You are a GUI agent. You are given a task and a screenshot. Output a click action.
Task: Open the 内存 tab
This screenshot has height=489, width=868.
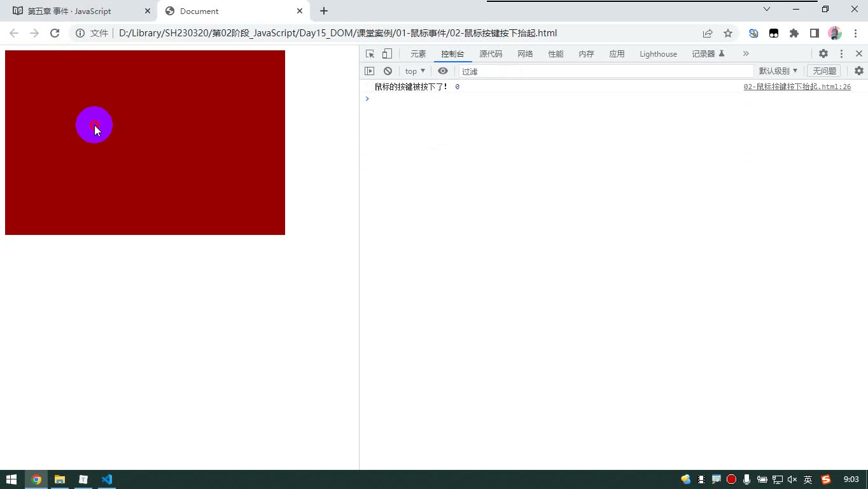(586, 54)
